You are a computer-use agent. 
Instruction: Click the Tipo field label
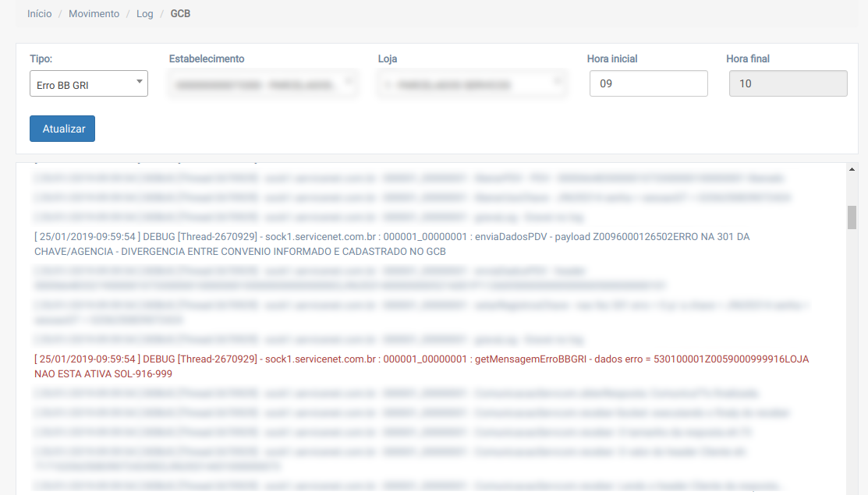point(41,59)
